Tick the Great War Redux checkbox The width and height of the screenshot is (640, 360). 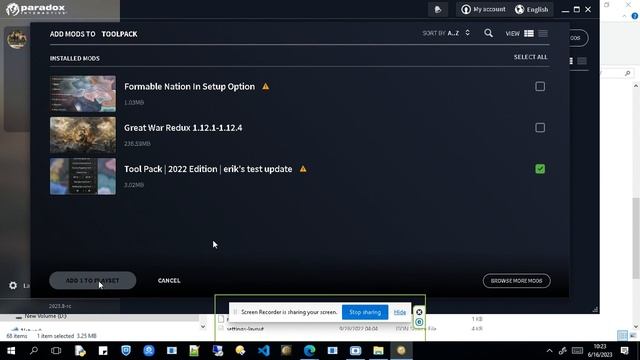coord(540,128)
